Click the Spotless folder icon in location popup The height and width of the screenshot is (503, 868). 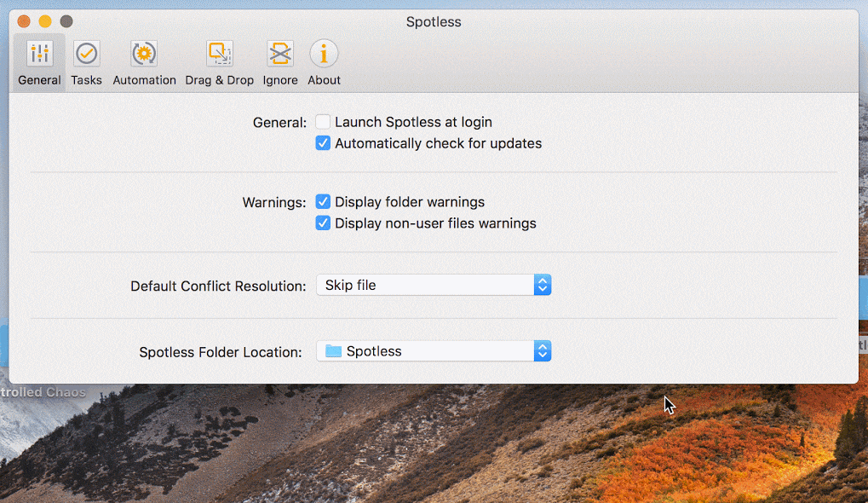point(333,351)
